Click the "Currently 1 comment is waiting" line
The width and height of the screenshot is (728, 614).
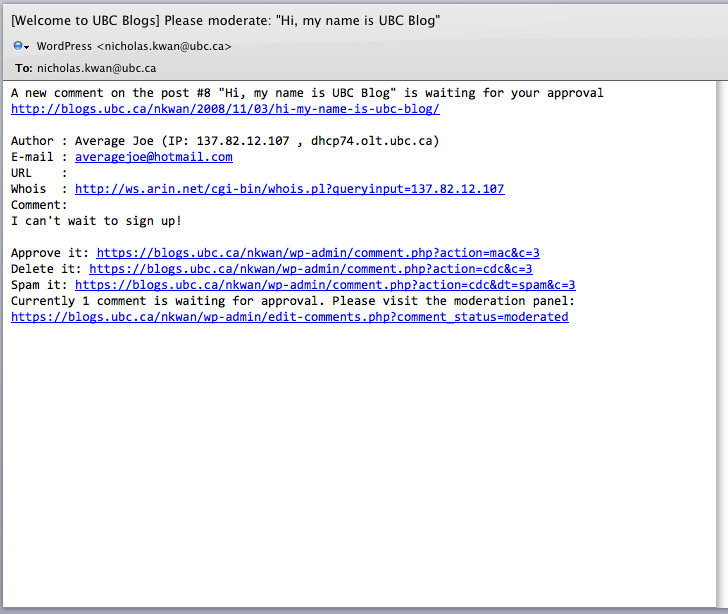pyautogui.click(x=293, y=301)
